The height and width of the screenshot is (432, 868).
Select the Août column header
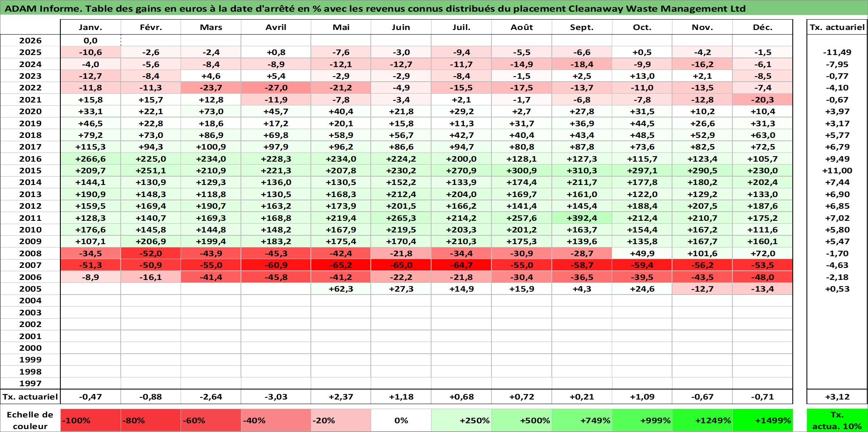pos(522,27)
